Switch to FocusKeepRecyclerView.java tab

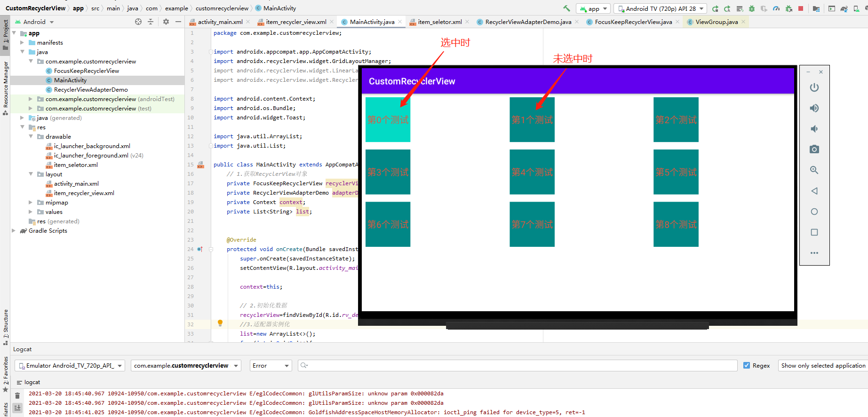tap(633, 22)
